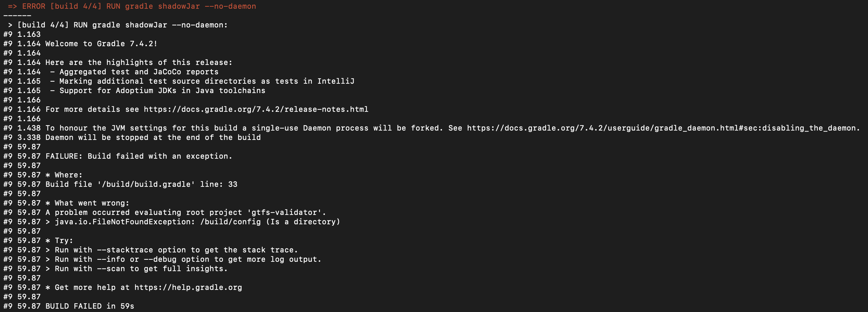
Task: Click the "--stacktrace" option text
Action: [125, 250]
